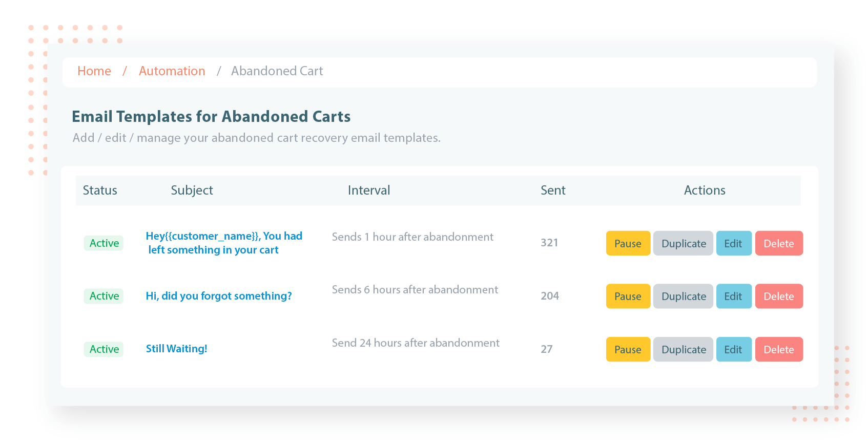Open 'Hey{{customer_name}}, You had left something' subject
The height and width of the screenshot is (445, 868).
point(224,243)
